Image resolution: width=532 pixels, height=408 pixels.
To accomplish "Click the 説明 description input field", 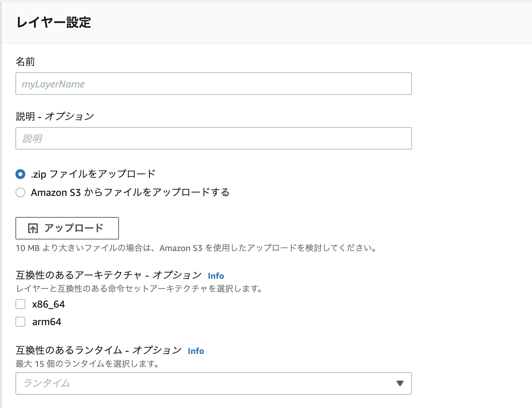I will click(x=213, y=138).
